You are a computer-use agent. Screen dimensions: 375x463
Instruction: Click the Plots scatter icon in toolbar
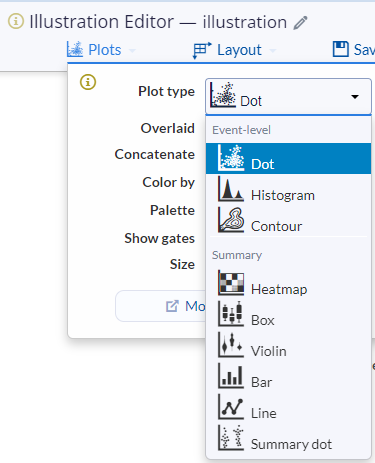(75, 49)
